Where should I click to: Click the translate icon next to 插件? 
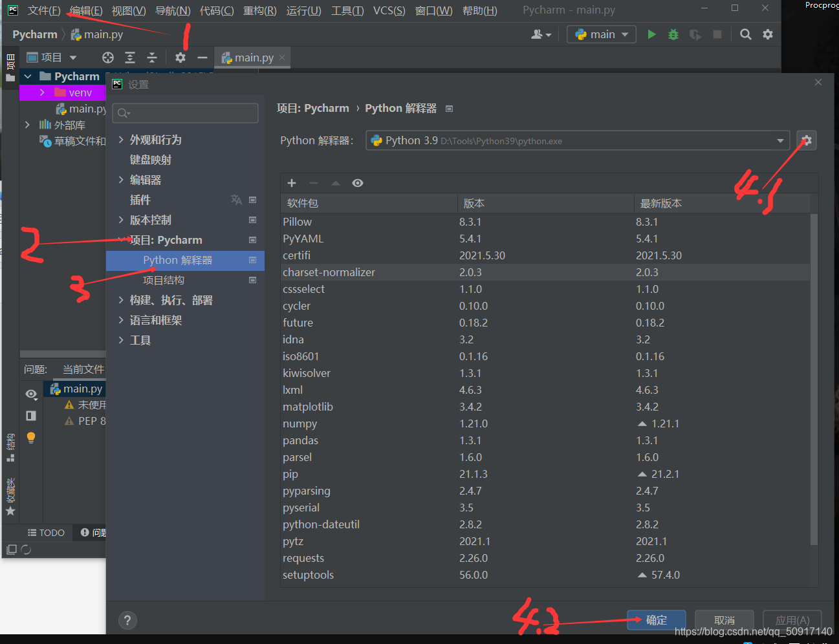tap(236, 200)
